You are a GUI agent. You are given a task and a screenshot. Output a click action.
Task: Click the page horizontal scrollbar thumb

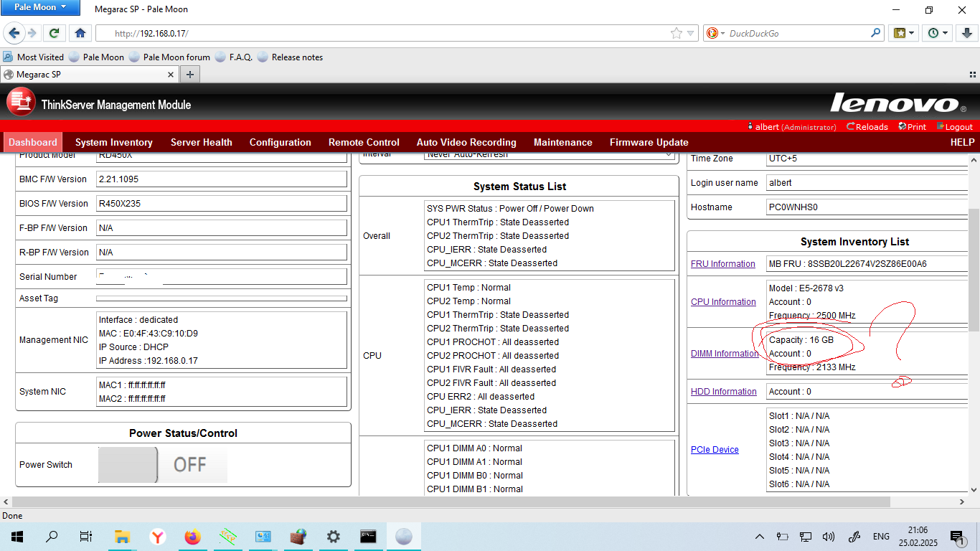451,501
